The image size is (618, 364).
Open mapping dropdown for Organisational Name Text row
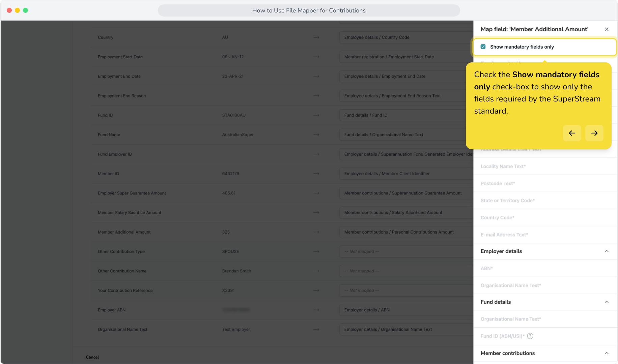click(x=406, y=330)
